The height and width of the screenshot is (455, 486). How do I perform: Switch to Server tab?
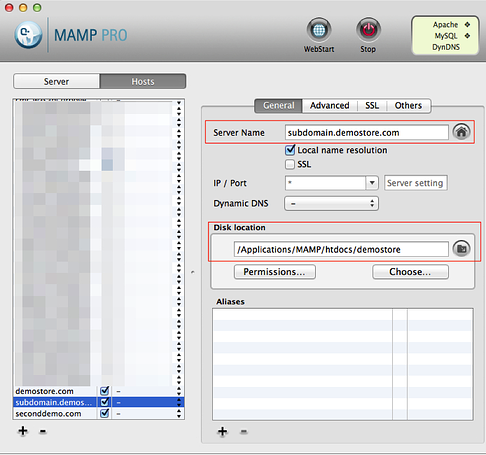[56, 81]
